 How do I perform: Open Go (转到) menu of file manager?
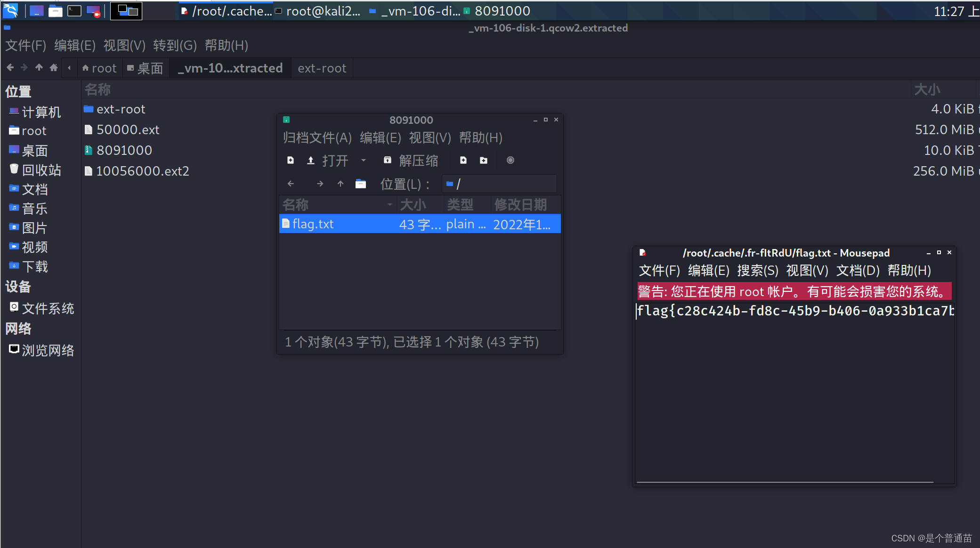[x=175, y=46]
